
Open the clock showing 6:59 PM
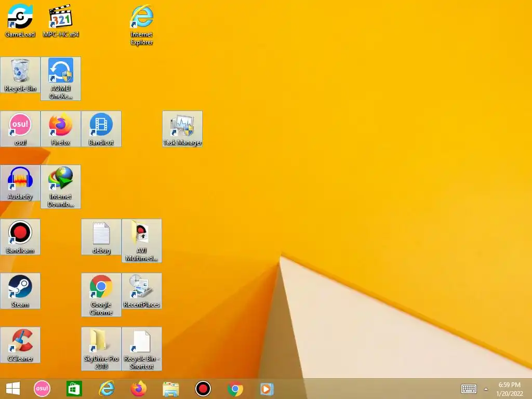click(509, 389)
